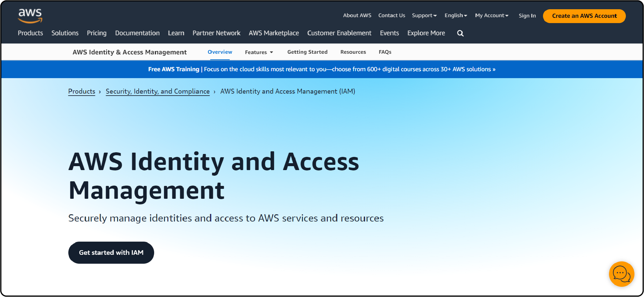
Task: Select the Resources tab
Action: click(353, 52)
